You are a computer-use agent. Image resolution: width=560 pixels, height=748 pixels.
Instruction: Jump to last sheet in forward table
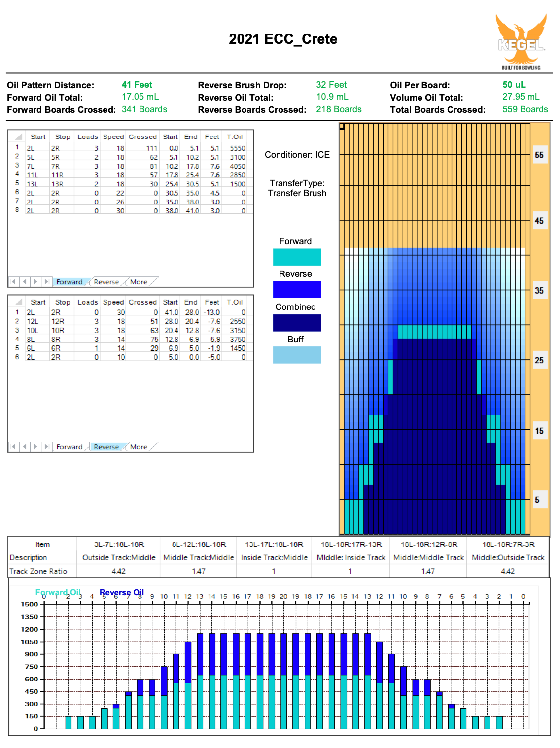46,282
